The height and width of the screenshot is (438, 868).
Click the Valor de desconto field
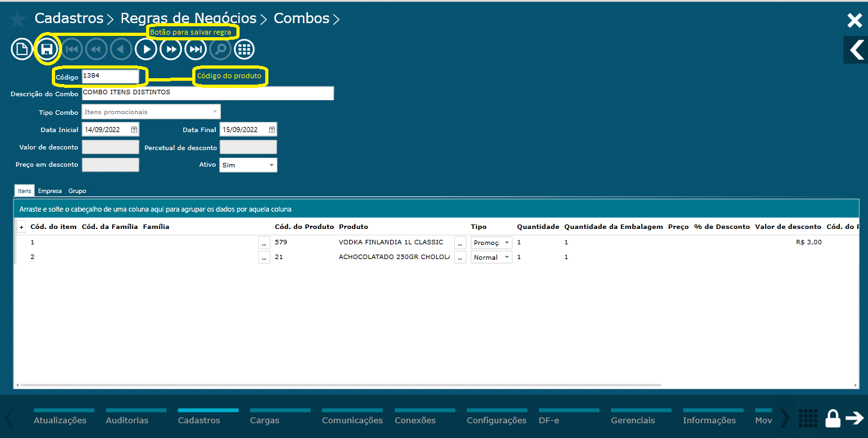pos(110,147)
